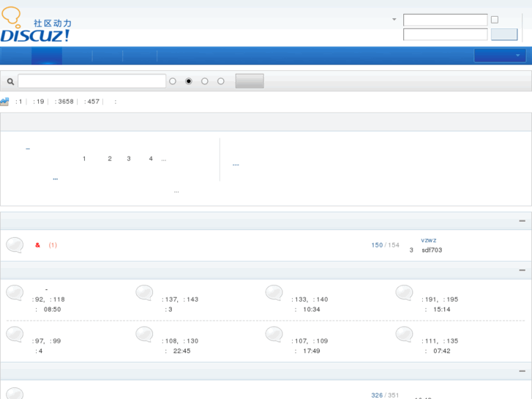Click the highlighted navigation bar tab
Image resolution: width=532 pixels, height=399 pixels.
pyautogui.click(x=47, y=56)
